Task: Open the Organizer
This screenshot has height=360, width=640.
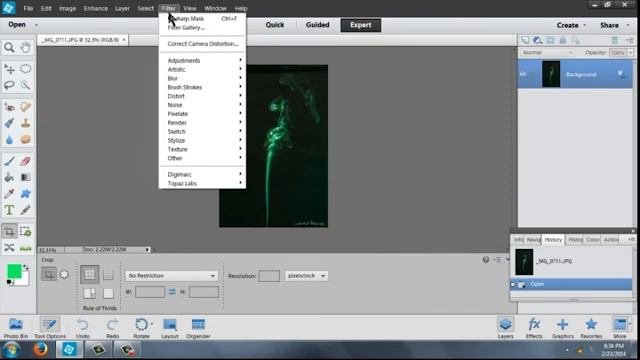Action: tap(198, 328)
